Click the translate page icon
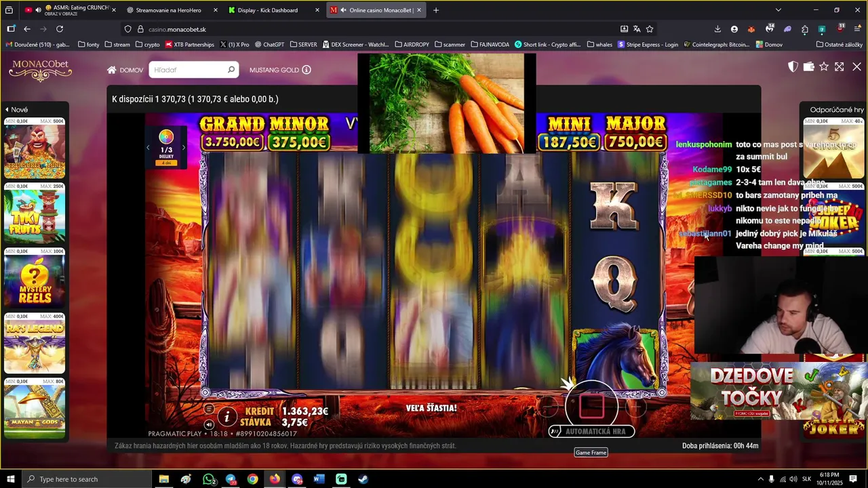 pyautogui.click(x=637, y=29)
